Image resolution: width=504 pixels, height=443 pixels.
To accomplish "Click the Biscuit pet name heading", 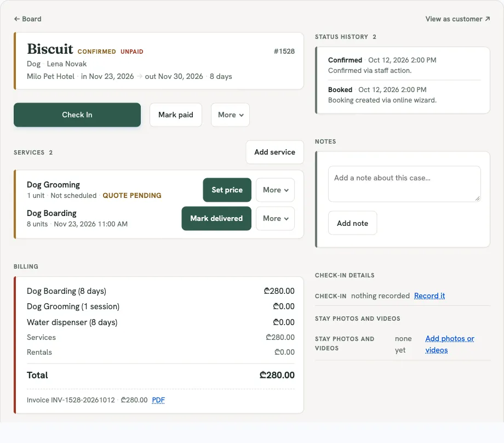I will [50, 49].
